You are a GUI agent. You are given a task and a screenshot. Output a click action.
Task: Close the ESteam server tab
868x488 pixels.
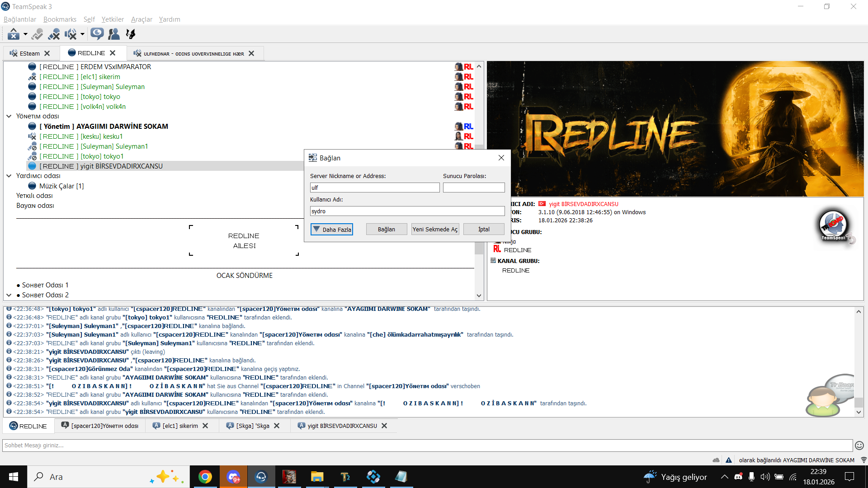click(47, 53)
